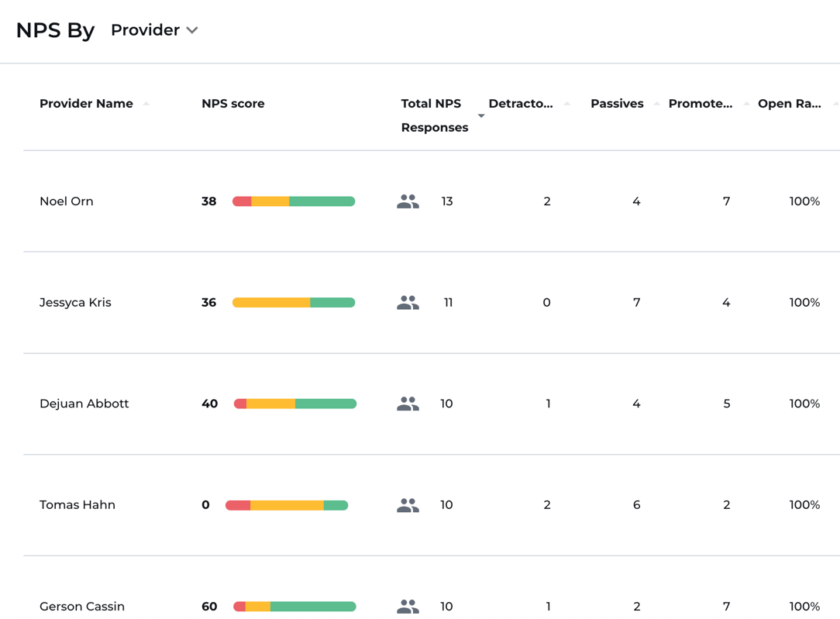Click the responses group icon for Gerson Cassin
840x619 pixels.
[x=408, y=606]
